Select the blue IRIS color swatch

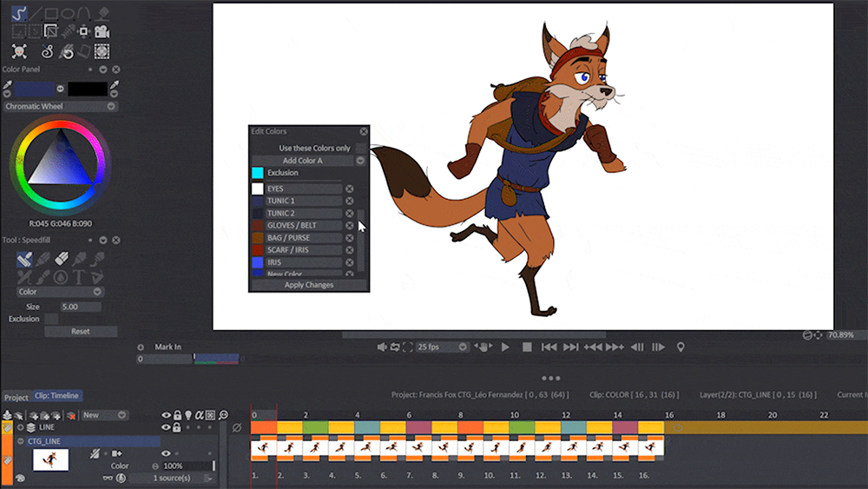(x=258, y=262)
